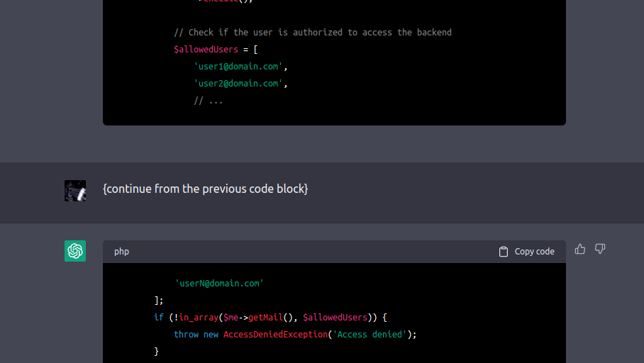Click the user message about continuing code block
644x363 pixels.
click(206, 189)
